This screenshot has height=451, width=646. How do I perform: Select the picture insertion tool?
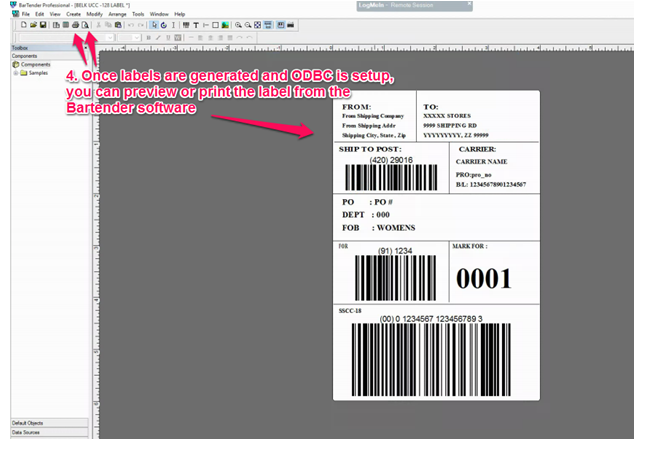[225, 25]
